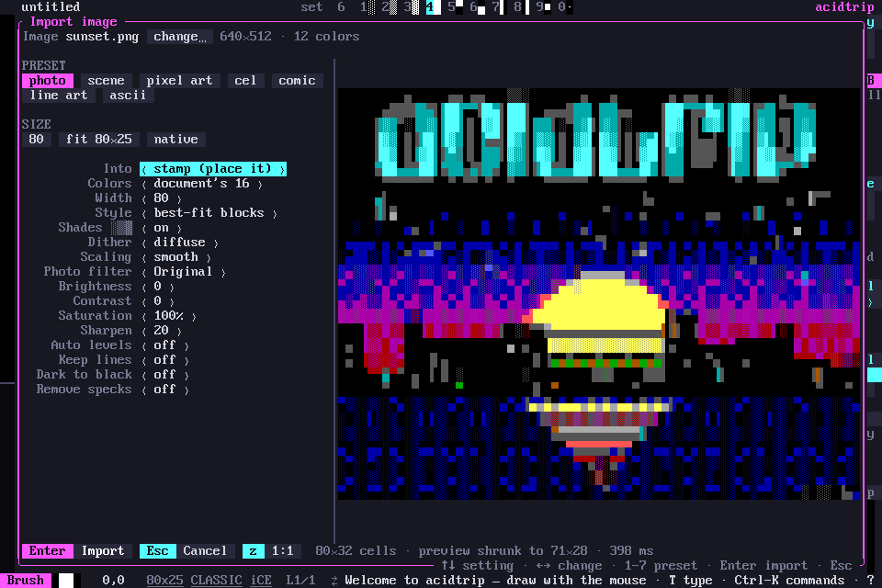This screenshot has height=588, width=882.
Task: Choose the comic preset
Action: pyautogui.click(x=297, y=81)
